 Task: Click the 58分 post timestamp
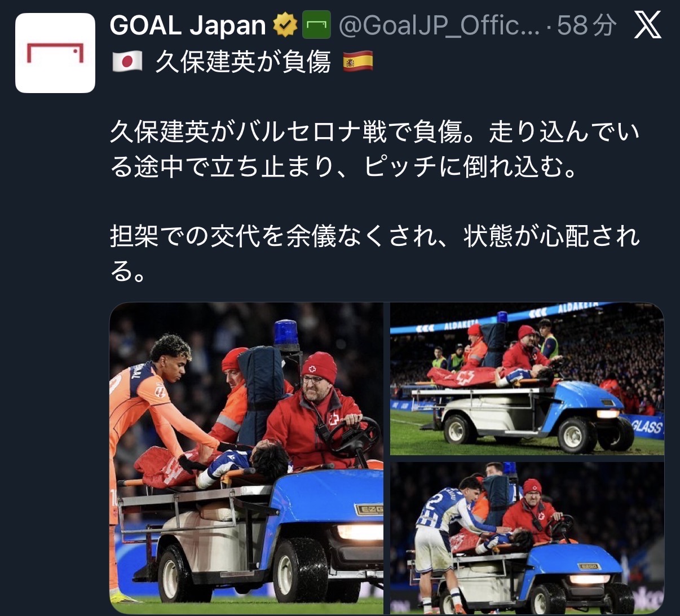coord(587,26)
